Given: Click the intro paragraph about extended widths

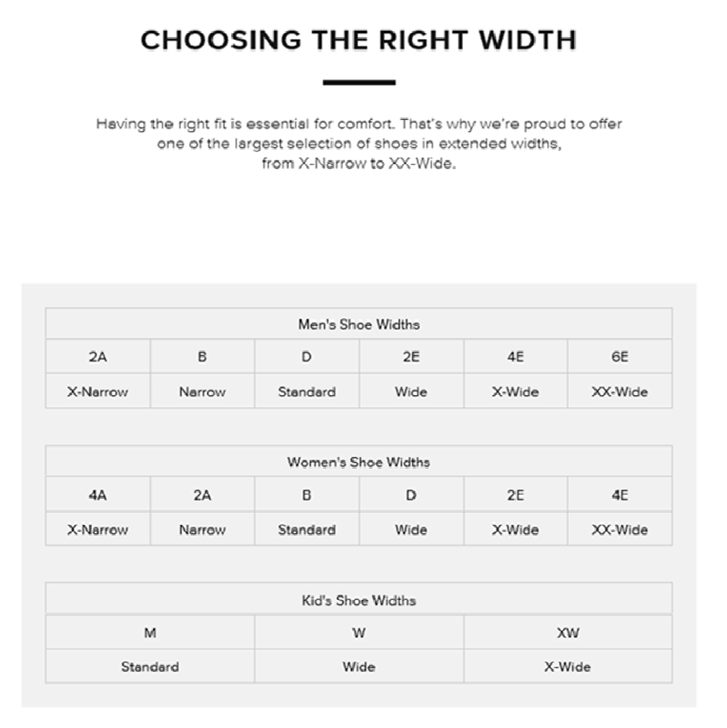Looking at the screenshot, I should [358, 143].
